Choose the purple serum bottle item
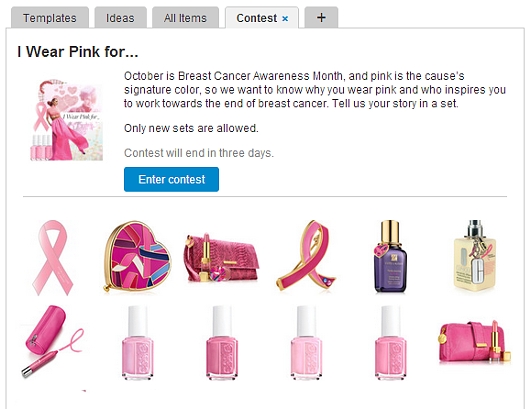 click(x=390, y=256)
